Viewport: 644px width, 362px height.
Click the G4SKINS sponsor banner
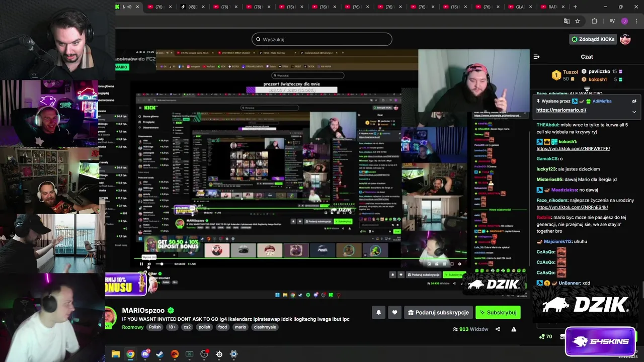click(x=600, y=341)
